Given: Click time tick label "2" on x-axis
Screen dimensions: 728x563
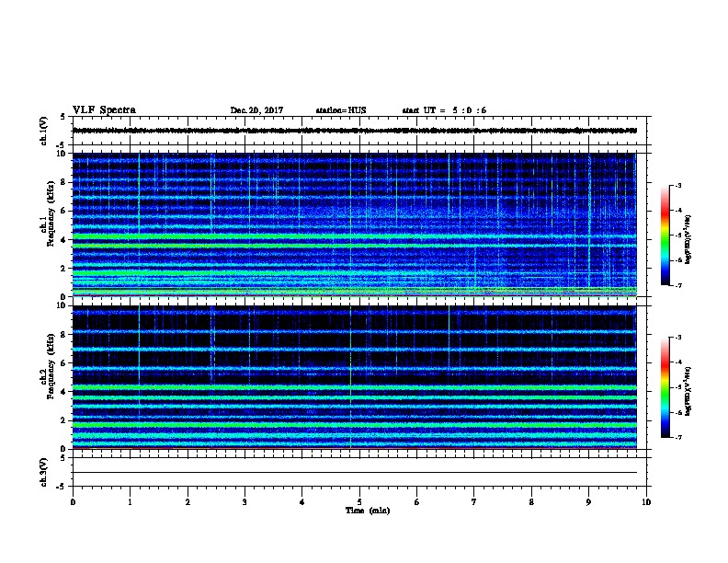Looking at the screenshot, I should [188, 501].
